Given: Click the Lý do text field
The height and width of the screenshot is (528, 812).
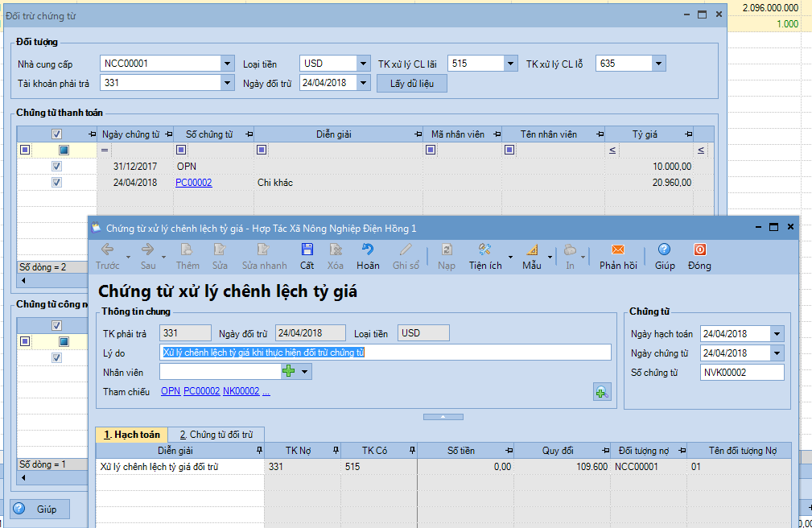Looking at the screenshot, I should coord(385,353).
